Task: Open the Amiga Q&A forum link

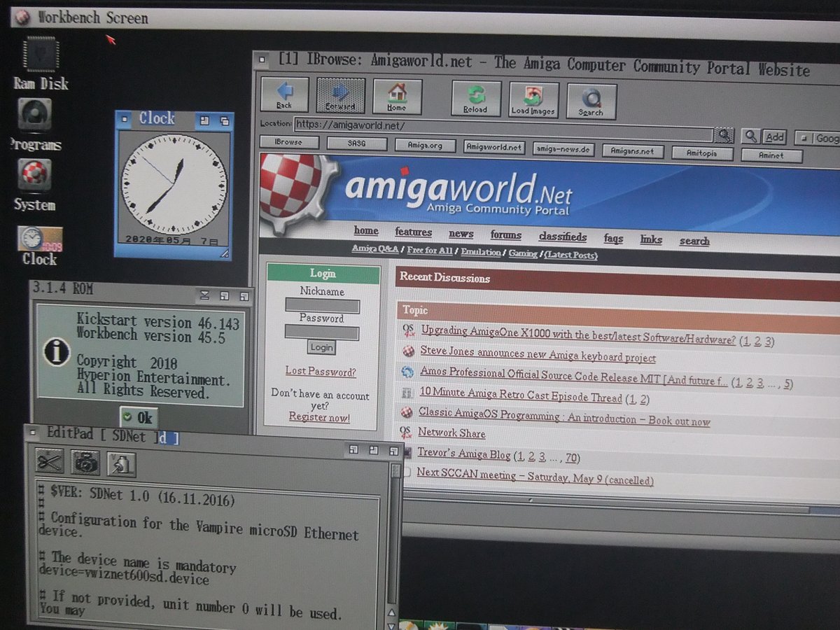Action: 375,248
